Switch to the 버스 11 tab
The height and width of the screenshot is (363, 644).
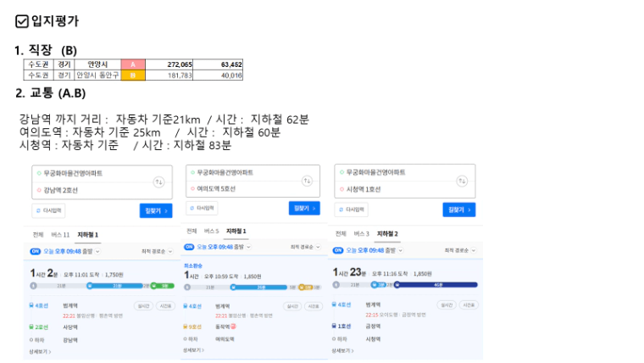(60, 235)
